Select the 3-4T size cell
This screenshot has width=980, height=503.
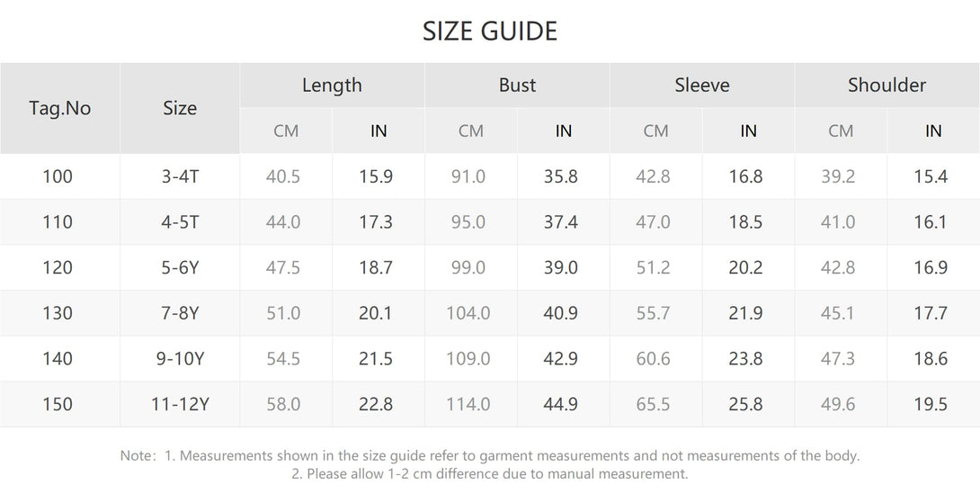(x=180, y=176)
